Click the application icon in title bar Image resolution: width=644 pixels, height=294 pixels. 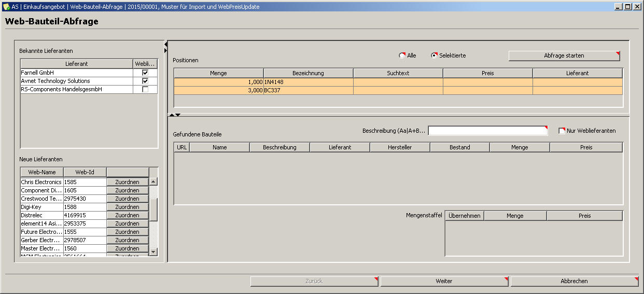click(x=6, y=7)
